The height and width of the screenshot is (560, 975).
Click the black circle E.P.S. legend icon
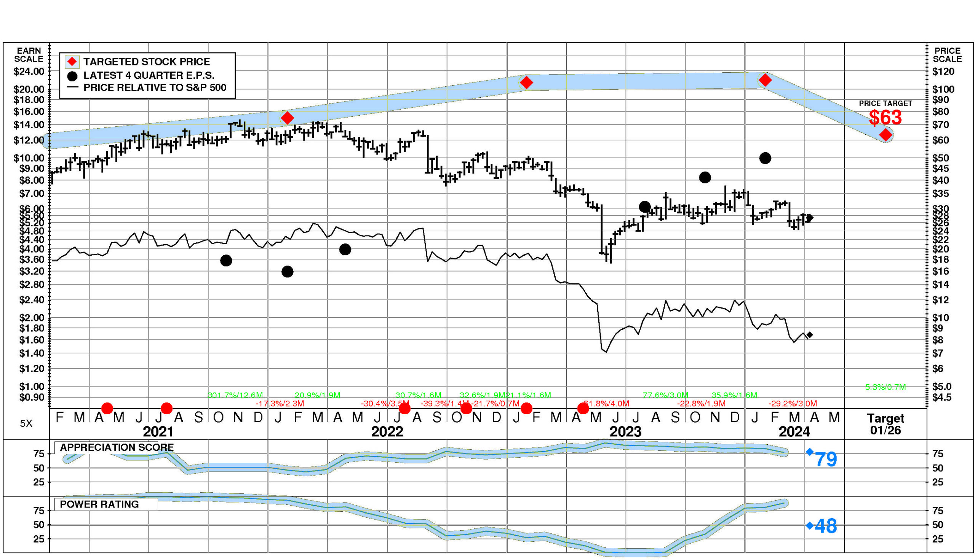(x=72, y=76)
